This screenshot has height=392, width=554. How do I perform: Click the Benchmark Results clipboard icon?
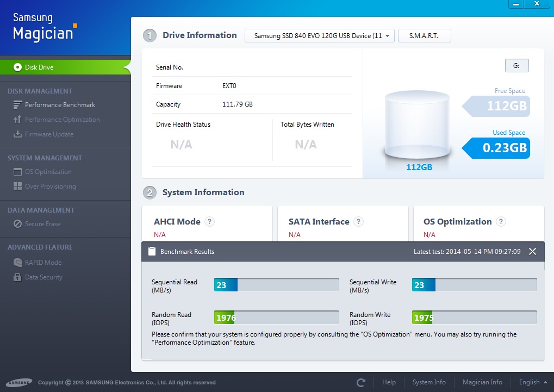pyautogui.click(x=152, y=251)
